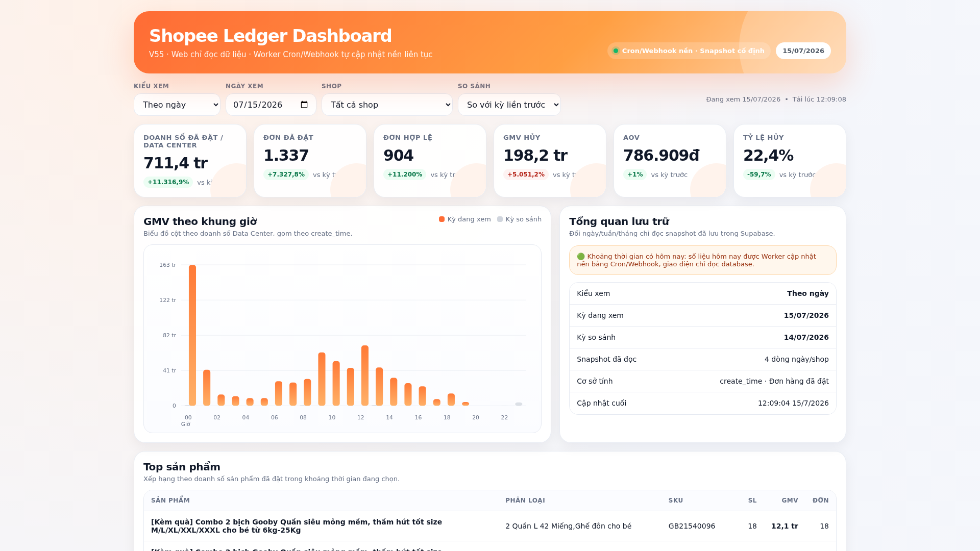The width and height of the screenshot is (980, 551).
Task: Click the GMV hủy value 198,2 tr
Action: coord(535,156)
